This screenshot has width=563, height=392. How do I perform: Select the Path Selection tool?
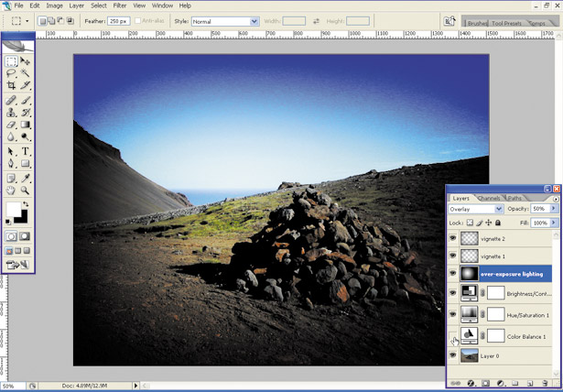tap(11, 151)
